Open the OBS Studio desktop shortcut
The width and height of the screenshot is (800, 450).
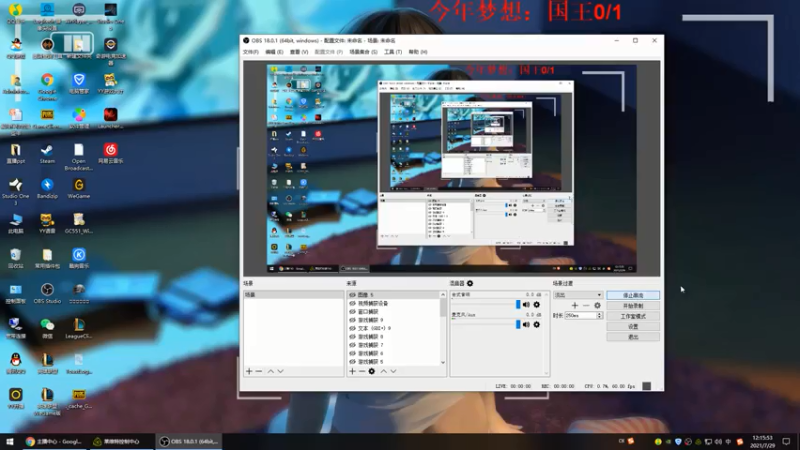pos(47,293)
